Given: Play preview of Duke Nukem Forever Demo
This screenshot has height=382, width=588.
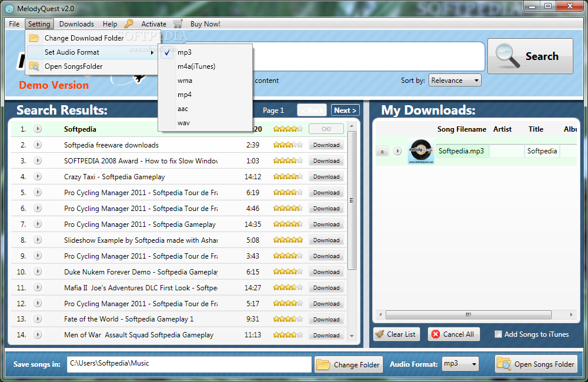Looking at the screenshot, I should point(38,272).
